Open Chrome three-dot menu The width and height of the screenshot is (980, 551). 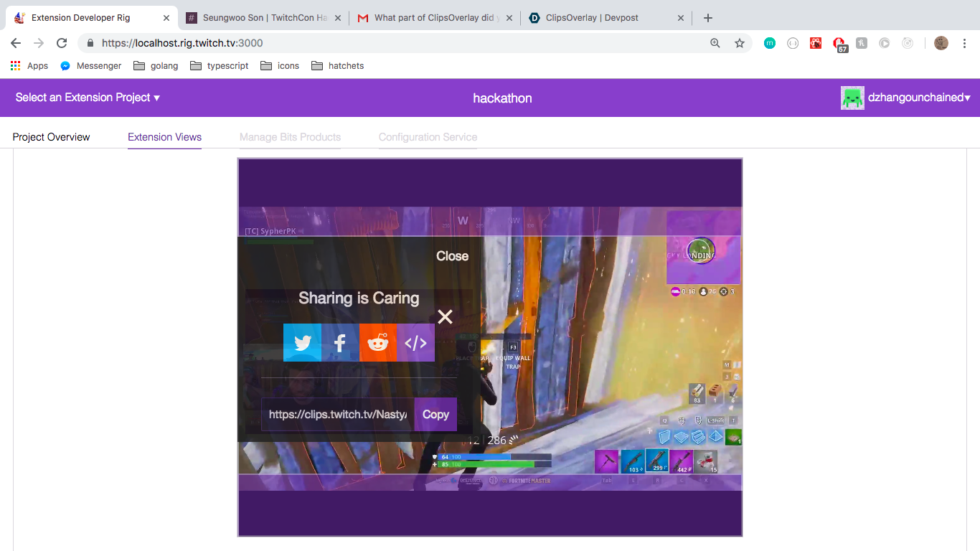coord(965,43)
